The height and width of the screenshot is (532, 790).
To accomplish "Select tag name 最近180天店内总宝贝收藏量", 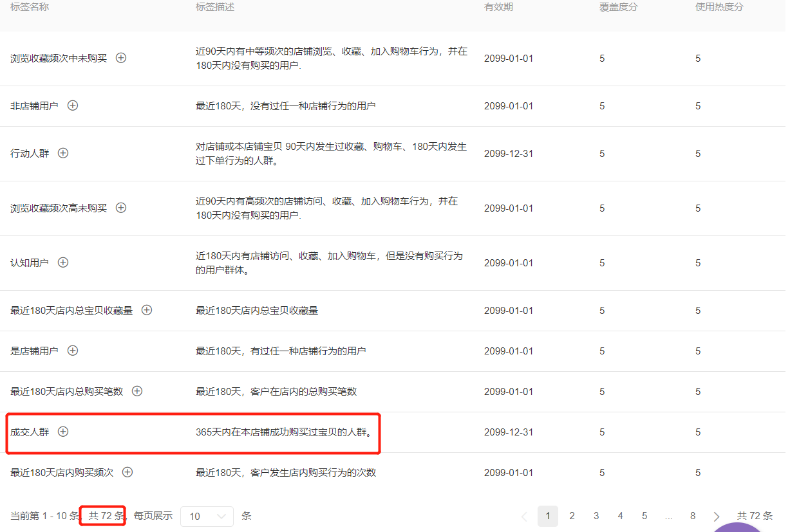I will (x=71, y=310).
